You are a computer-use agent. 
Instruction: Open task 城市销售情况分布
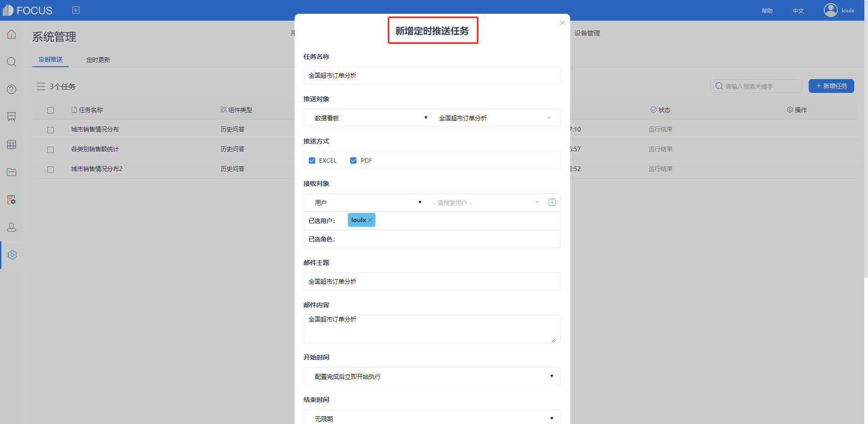click(x=95, y=129)
